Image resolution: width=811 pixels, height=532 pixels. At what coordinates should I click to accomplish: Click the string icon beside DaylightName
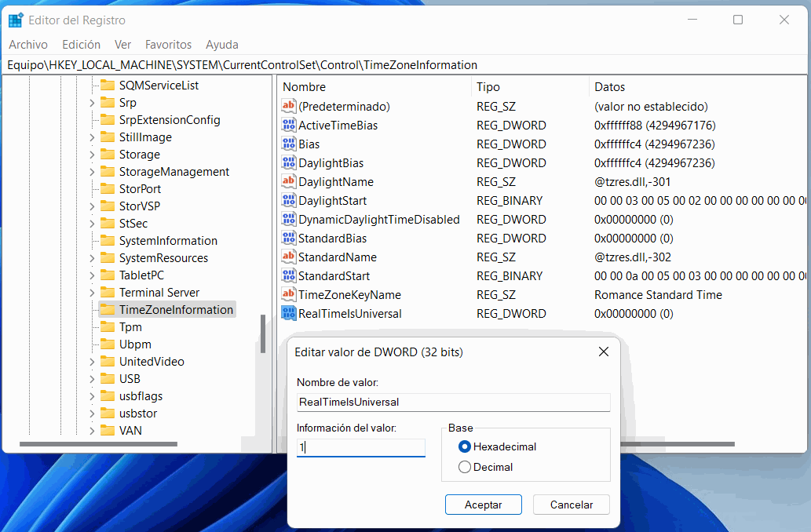coord(288,182)
